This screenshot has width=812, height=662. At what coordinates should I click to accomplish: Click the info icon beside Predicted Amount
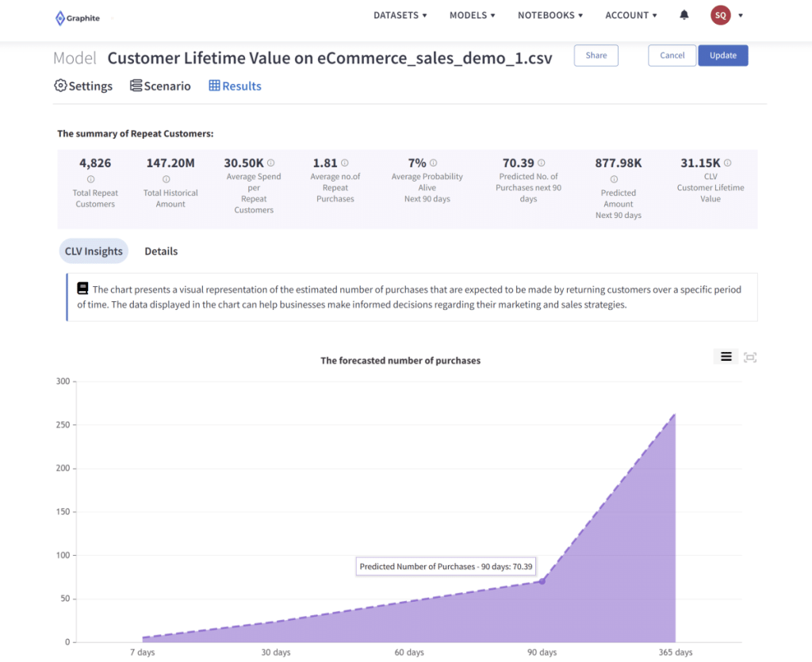[615, 178]
